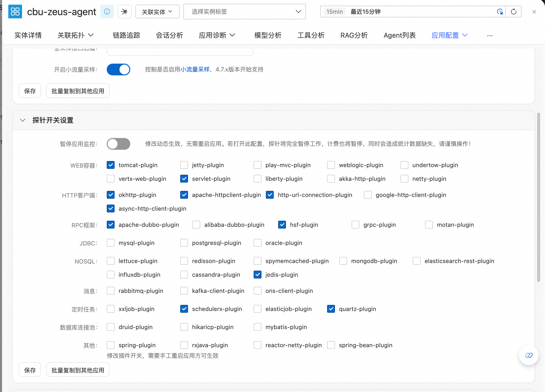Uncheck the schedulerx-plugin checkbox
545x392 pixels.
tap(184, 309)
